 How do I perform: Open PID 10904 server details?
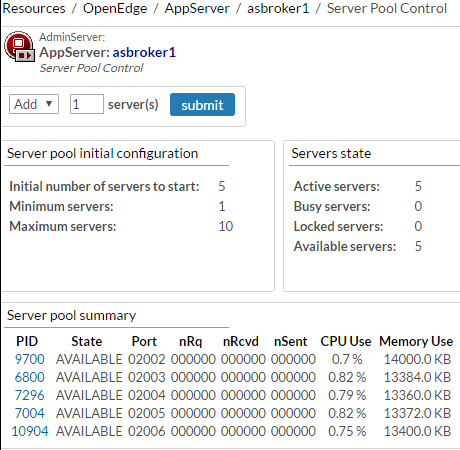coord(30,431)
